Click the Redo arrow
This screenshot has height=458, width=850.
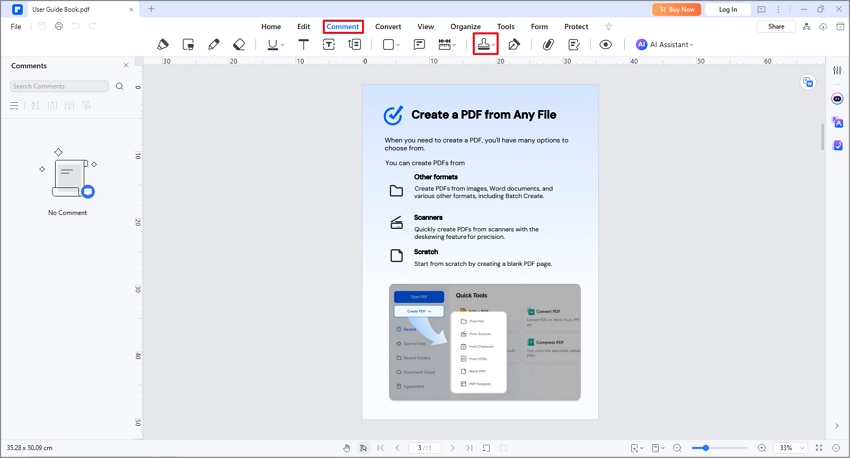tap(93, 26)
